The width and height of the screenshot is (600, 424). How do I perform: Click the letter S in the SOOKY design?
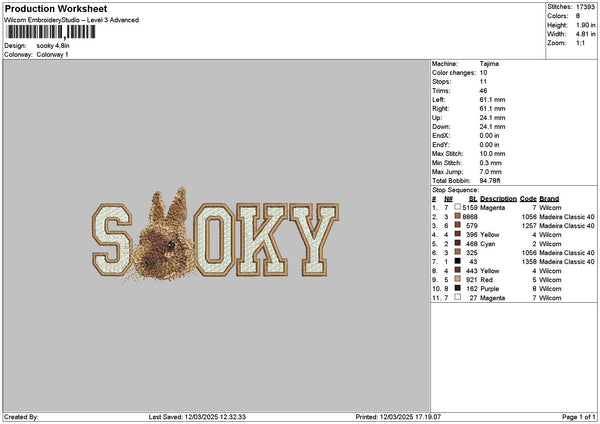coord(112,240)
